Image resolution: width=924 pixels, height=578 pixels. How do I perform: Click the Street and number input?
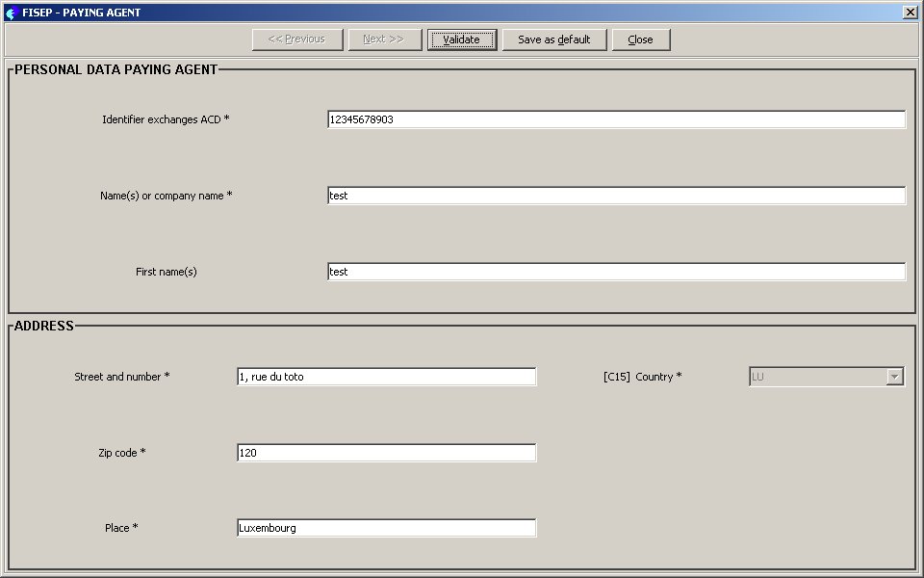click(x=386, y=377)
